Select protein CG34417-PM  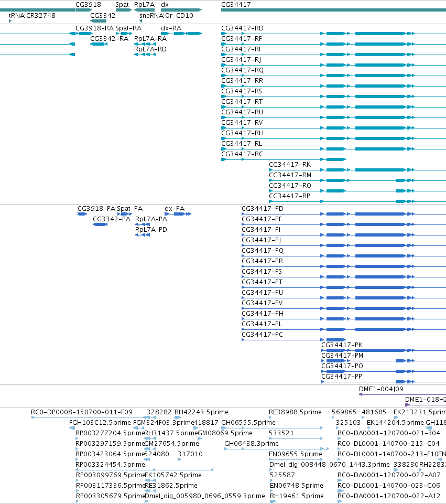(342, 356)
